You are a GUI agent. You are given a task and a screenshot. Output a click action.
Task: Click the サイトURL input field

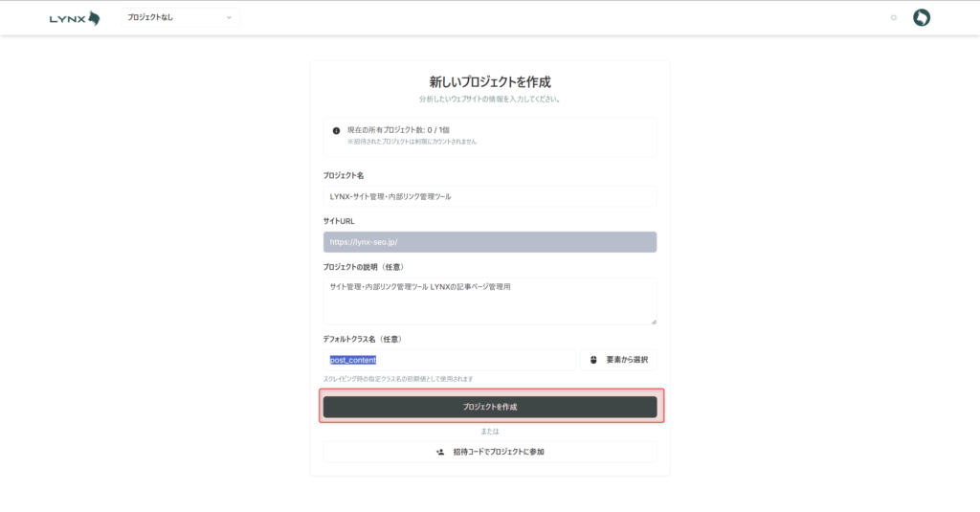[489, 242]
